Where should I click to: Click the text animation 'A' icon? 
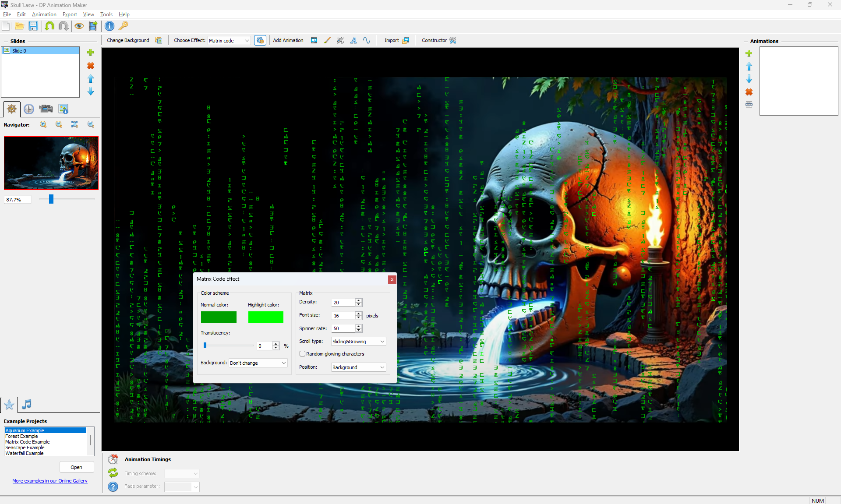353,40
